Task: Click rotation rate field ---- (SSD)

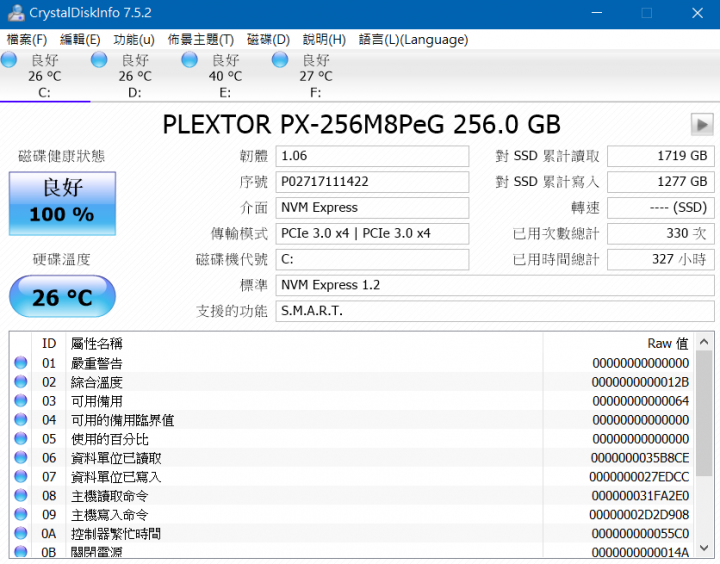Action: 661,208
